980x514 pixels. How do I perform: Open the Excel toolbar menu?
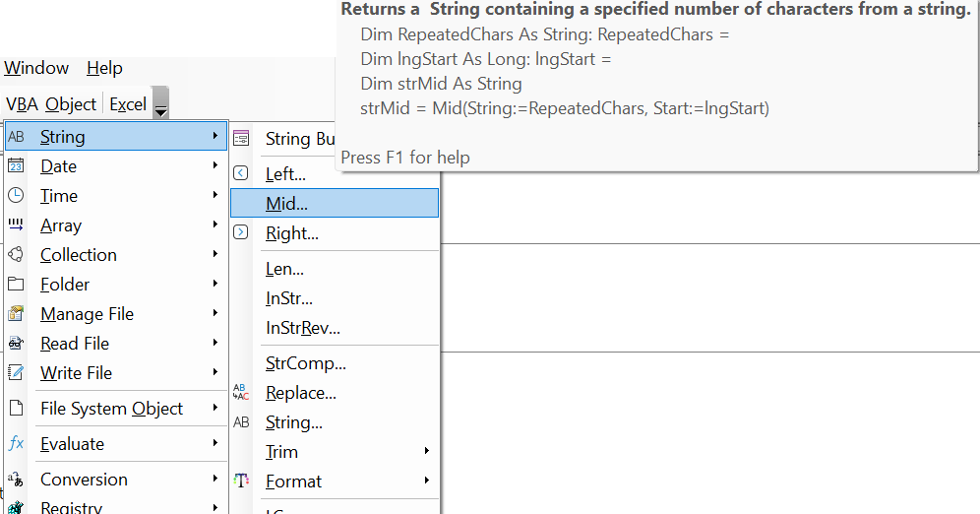(x=128, y=103)
